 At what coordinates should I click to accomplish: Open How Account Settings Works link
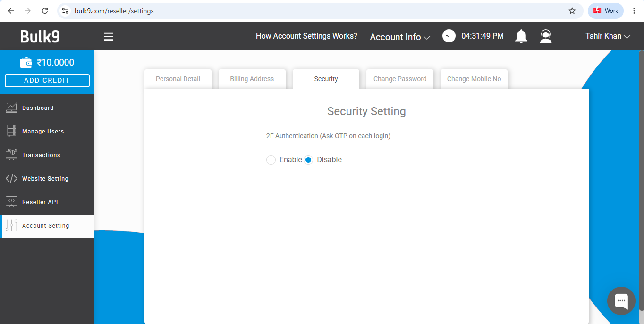[x=306, y=36]
